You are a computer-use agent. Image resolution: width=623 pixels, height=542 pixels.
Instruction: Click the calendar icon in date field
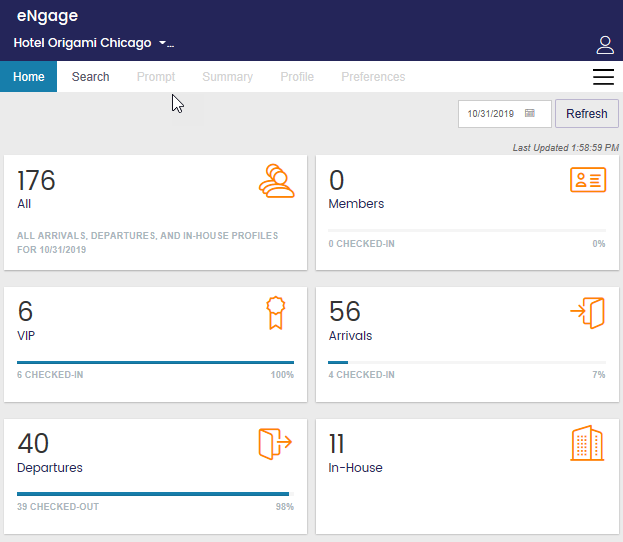[530, 113]
